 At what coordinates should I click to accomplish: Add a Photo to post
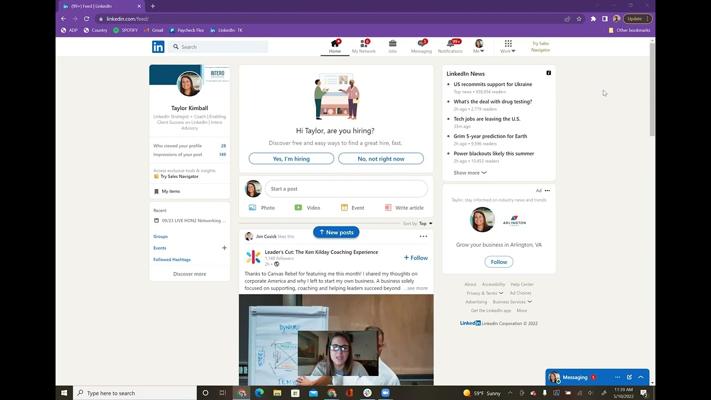(262, 208)
